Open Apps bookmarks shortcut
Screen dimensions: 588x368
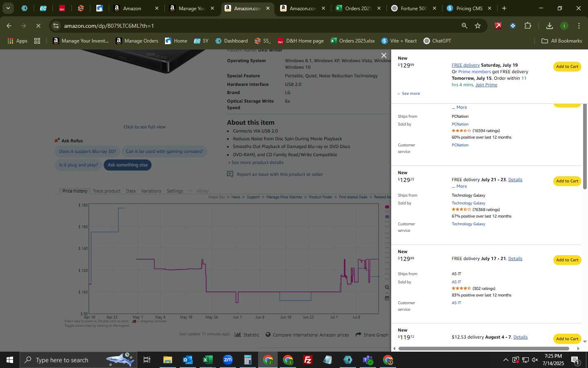coord(18,41)
